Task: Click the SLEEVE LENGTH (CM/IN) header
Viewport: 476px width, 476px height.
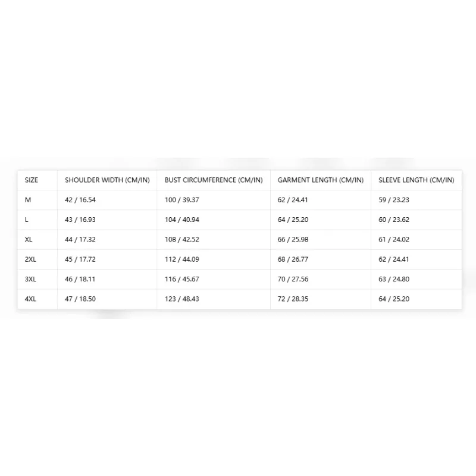Action: point(416,180)
